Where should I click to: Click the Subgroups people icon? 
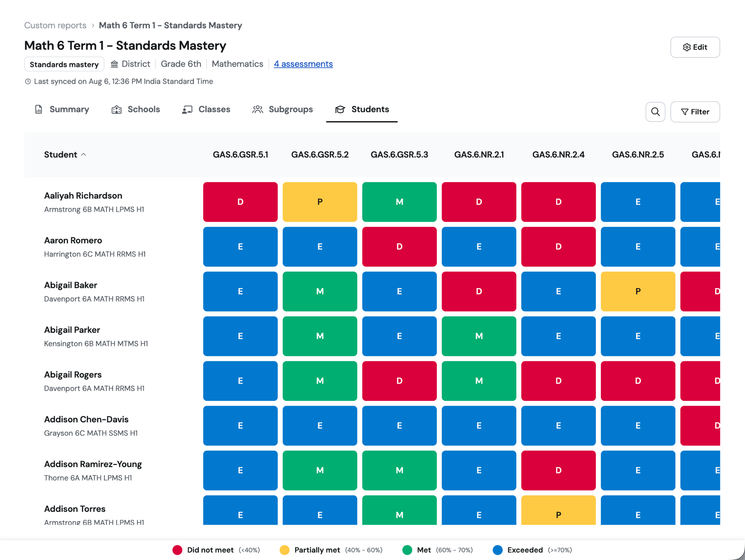(x=258, y=110)
